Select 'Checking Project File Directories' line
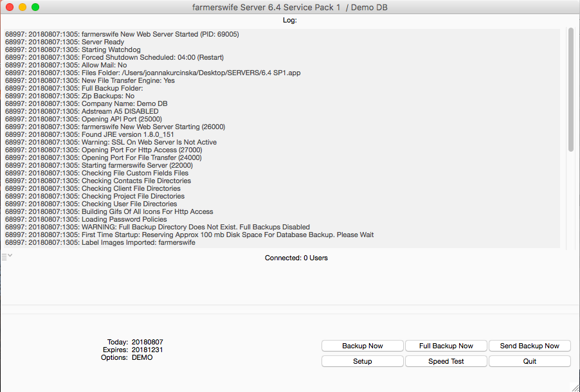The image size is (580, 392). coord(95,197)
